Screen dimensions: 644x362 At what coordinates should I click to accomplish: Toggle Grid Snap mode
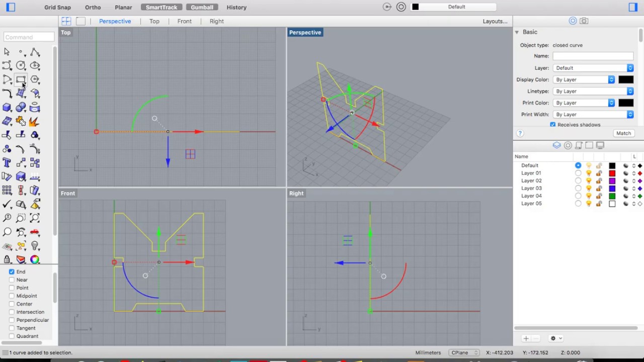tap(57, 8)
